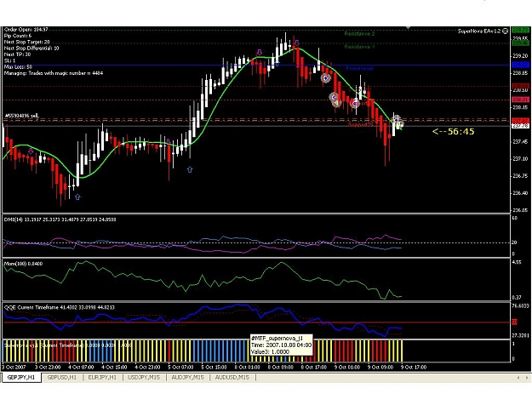The height and width of the screenshot is (399, 532).
Task: Select the Pivot level label
Action: coord(360,68)
